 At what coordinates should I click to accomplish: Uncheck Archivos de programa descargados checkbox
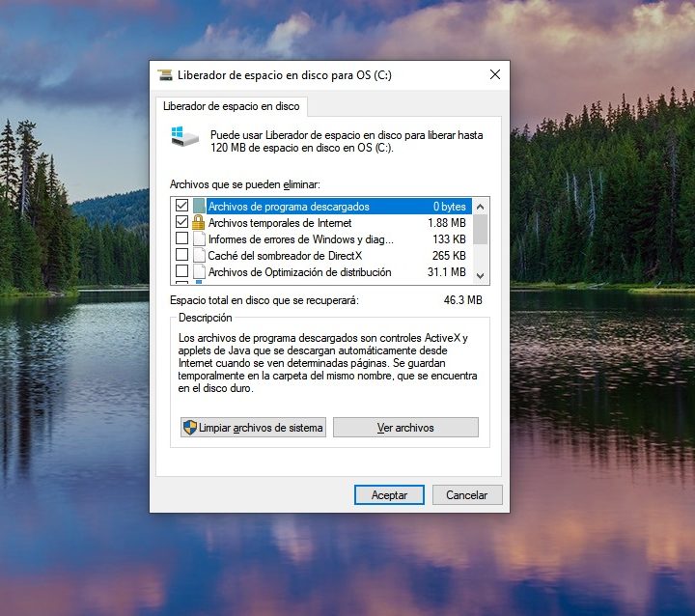pyautogui.click(x=181, y=206)
